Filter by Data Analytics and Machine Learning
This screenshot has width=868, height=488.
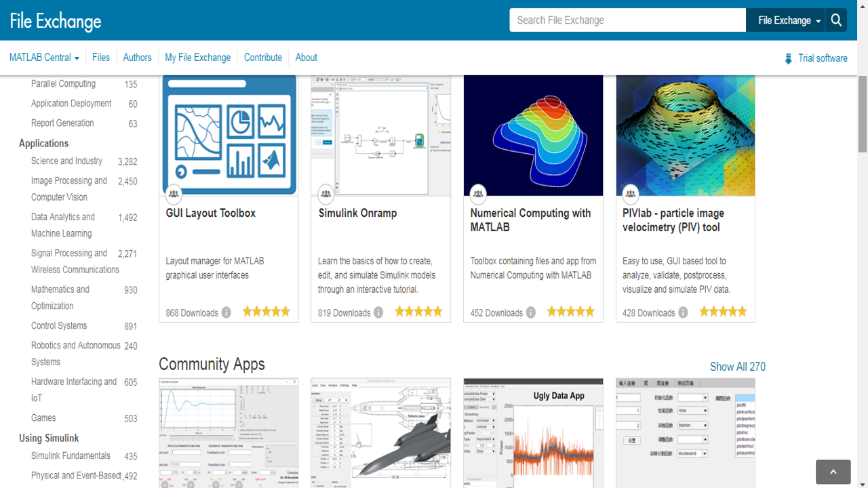pyautogui.click(x=63, y=225)
